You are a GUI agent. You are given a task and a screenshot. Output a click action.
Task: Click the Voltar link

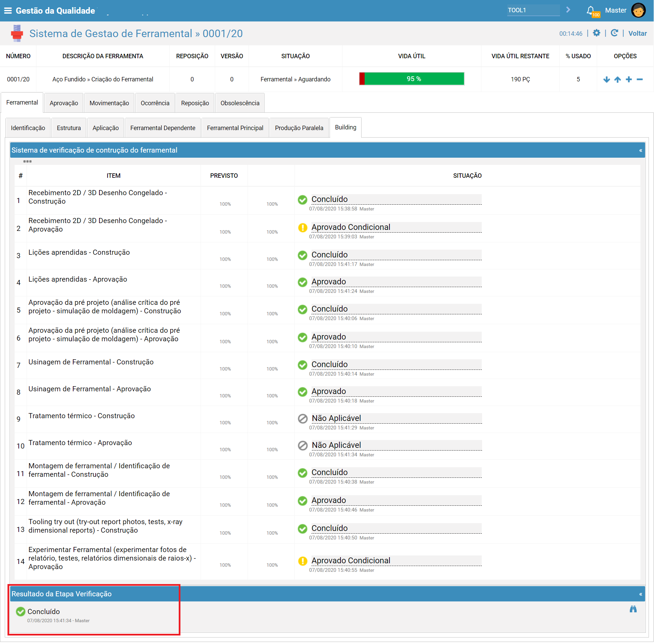click(637, 33)
